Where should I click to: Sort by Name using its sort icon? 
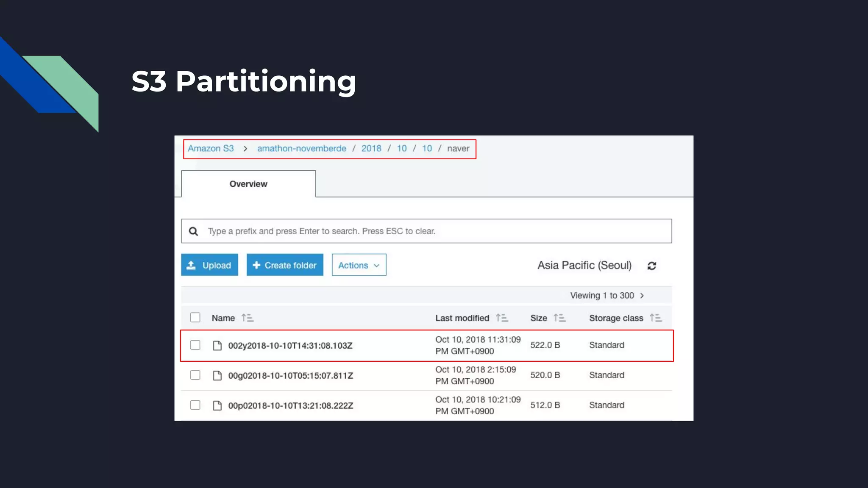click(247, 318)
